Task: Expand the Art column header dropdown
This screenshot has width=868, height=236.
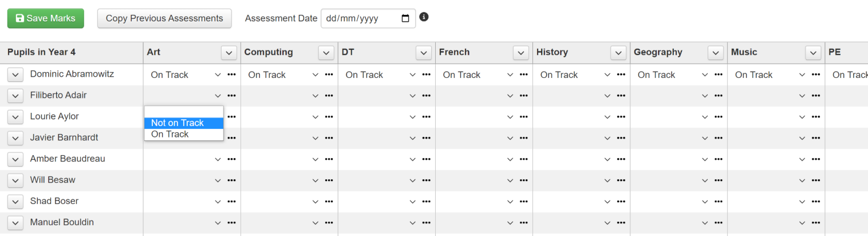Action: click(229, 53)
